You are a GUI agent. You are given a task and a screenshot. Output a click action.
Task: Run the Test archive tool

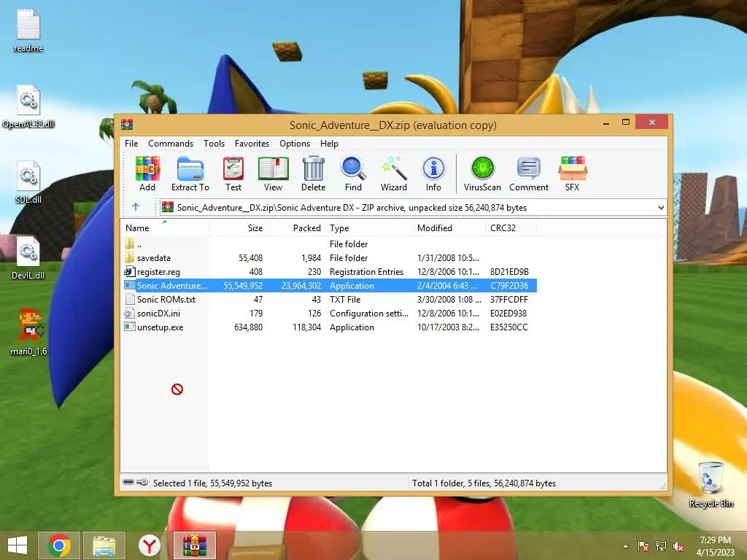[233, 174]
